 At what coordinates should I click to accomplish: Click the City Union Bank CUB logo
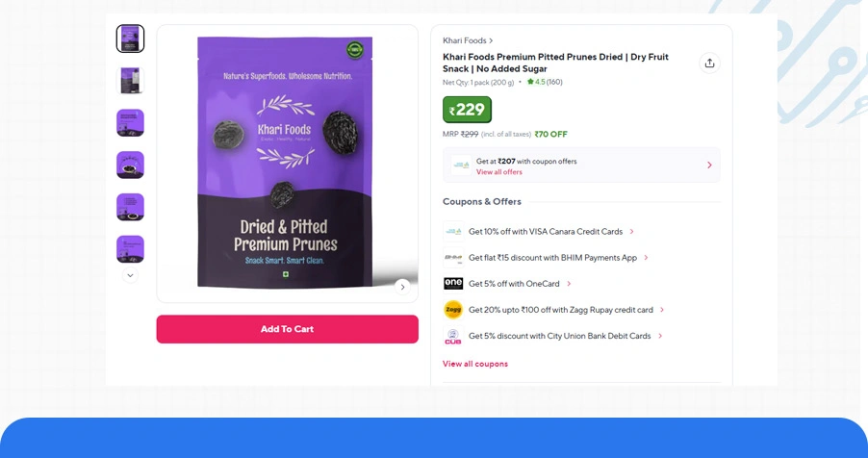tap(453, 336)
